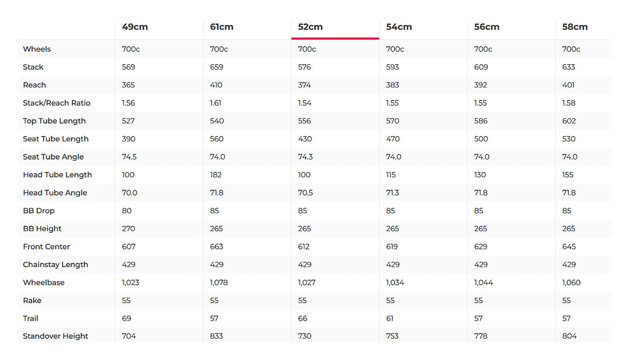Select the Trail row label
This screenshot has height=362, width=644.
click(x=31, y=319)
